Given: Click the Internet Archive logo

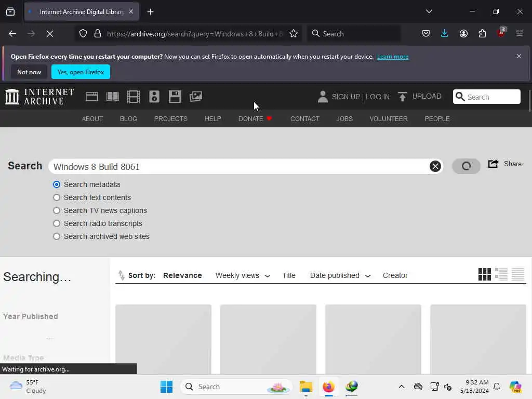Looking at the screenshot, I should [39, 97].
